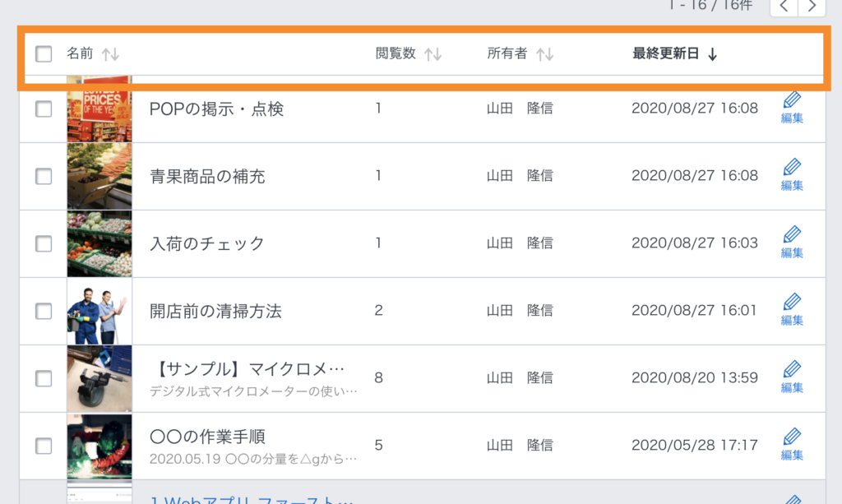Click the edit pencil for POPの掲示・点検
The image size is (842, 504).
coord(792,107)
